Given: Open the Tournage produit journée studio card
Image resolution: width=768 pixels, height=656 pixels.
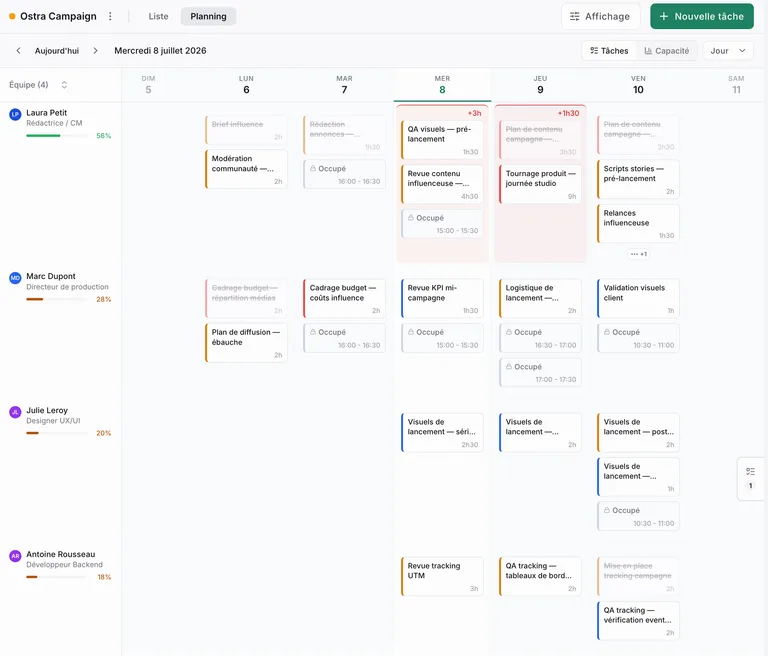Looking at the screenshot, I should 540,184.
